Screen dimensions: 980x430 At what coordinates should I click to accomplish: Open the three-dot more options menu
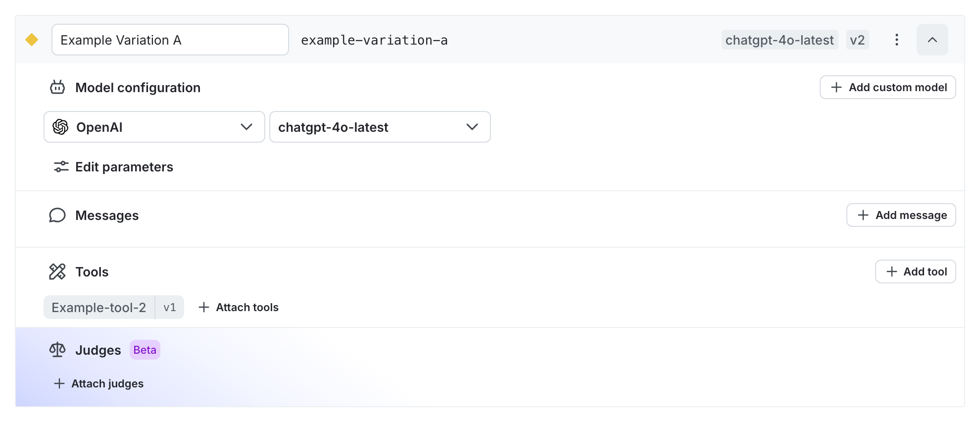[896, 40]
